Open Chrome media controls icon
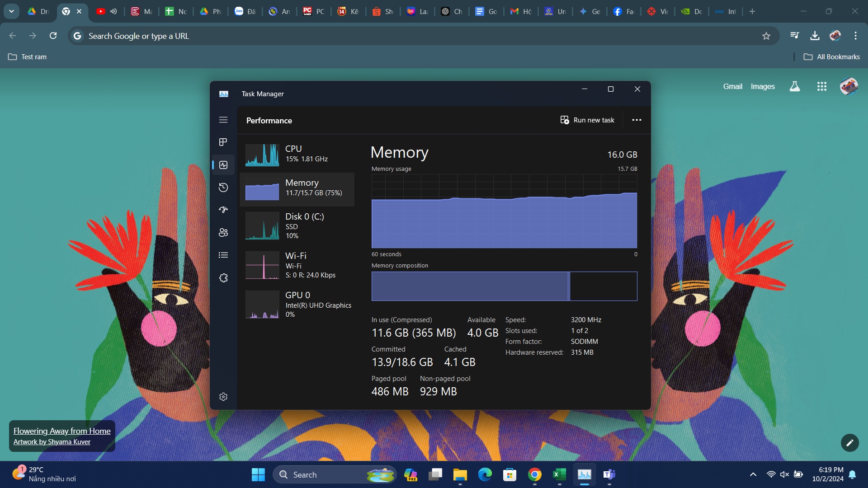Viewport: 868px width, 488px height. coord(794,36)
